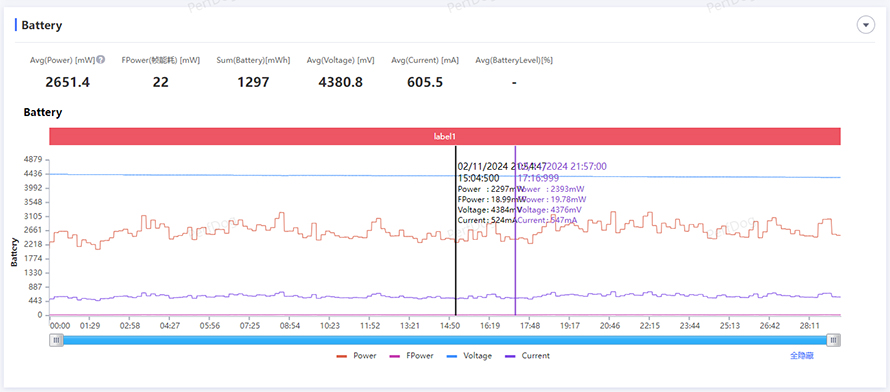Click the Avg(Current) [mA] label
Image resolution: width=890 pixels, height=392 pixels.
point(425,60)
